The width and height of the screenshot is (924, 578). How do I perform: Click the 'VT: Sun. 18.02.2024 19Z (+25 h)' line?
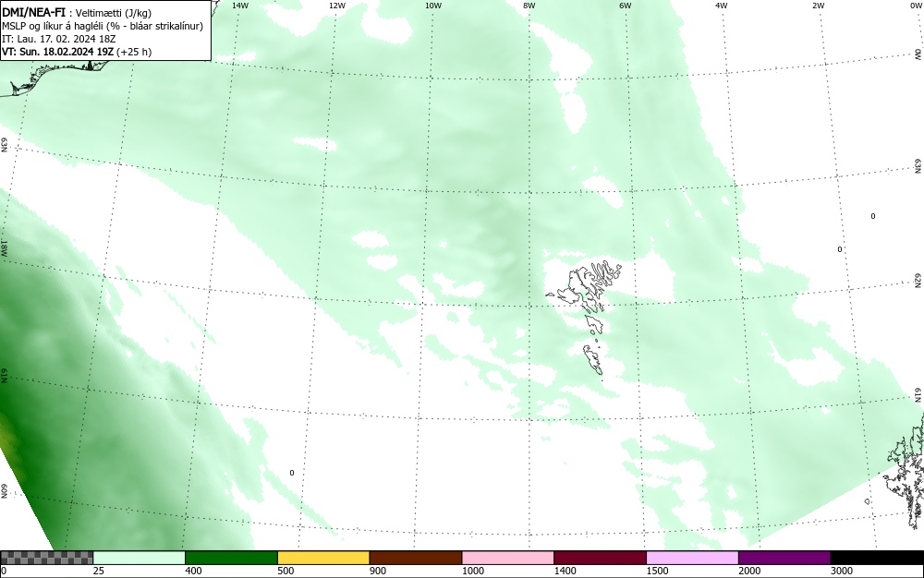tap(77, 52)
